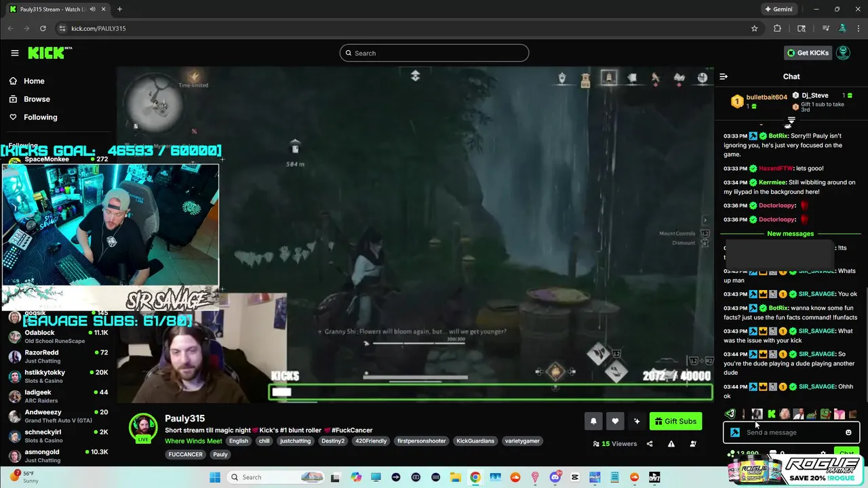The width and height of the screenshot is (868, 488).
Task: Share the stream
Action: [x=650, y=444]
